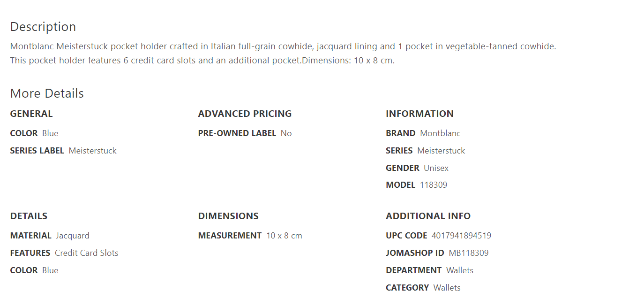Click the MEASUREMENT value 10 x 8 cm
The width and height of the screenshot is (644, 307).
click(x=284, y=236)
